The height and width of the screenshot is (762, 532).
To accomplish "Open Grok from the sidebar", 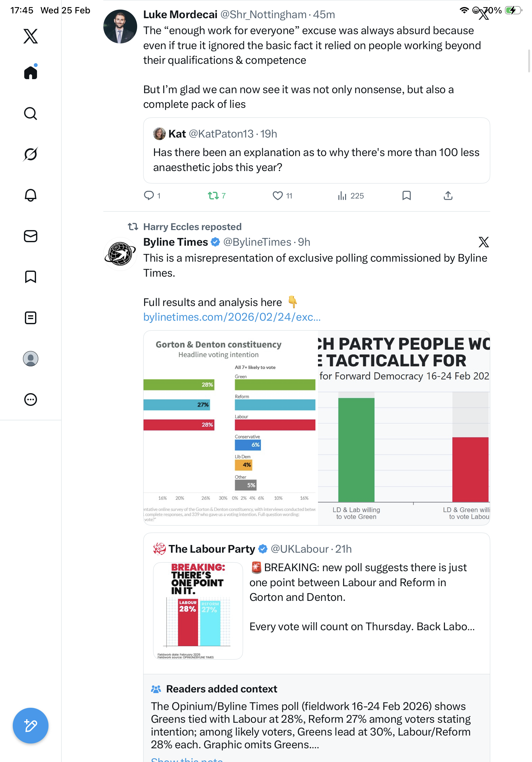I will 31,154.
